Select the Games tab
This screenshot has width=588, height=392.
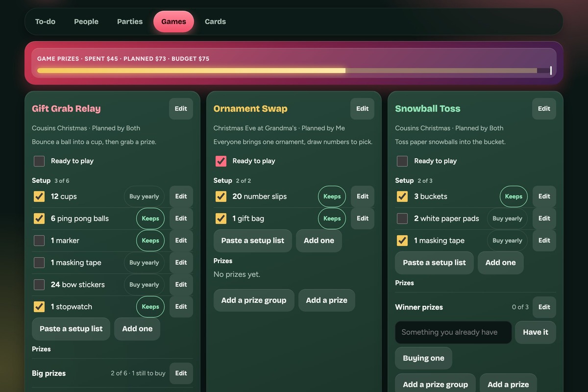click(173, 22)
